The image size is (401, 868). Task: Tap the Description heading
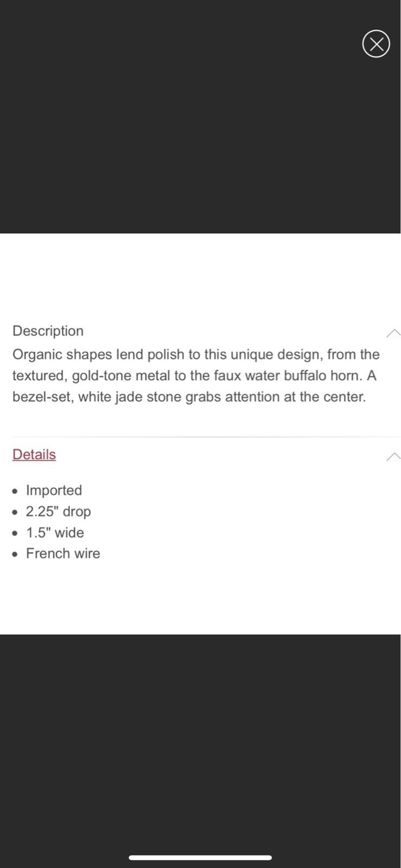click(x=48, y=331)
